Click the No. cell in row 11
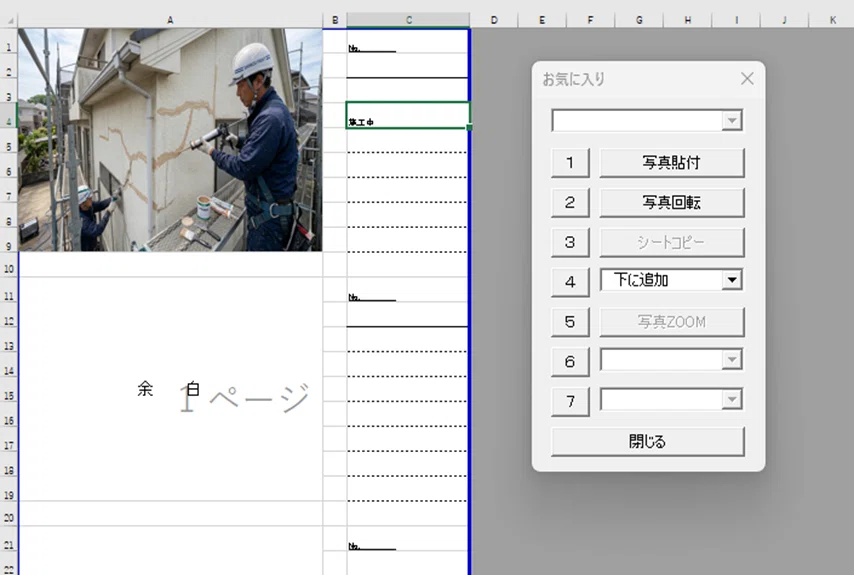The image size is (854, 575). coord(407,290)
